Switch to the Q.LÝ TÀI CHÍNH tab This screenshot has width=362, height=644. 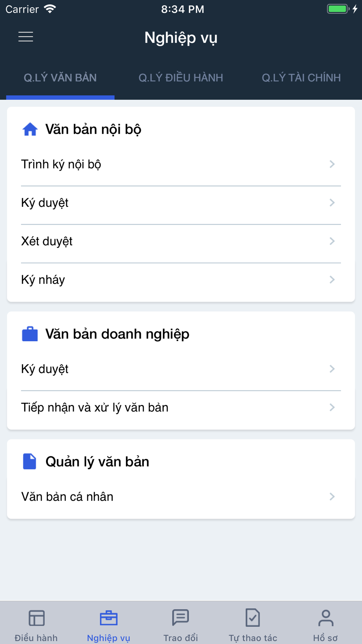click(301, 78)
